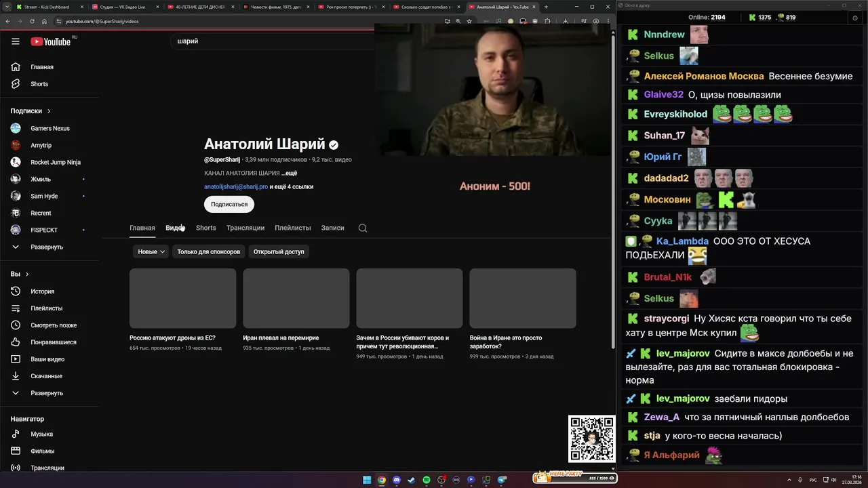The width and height of the screenshot is (868, 488).
Task: Go back with browser back arrow
Action: click(7, 21)
